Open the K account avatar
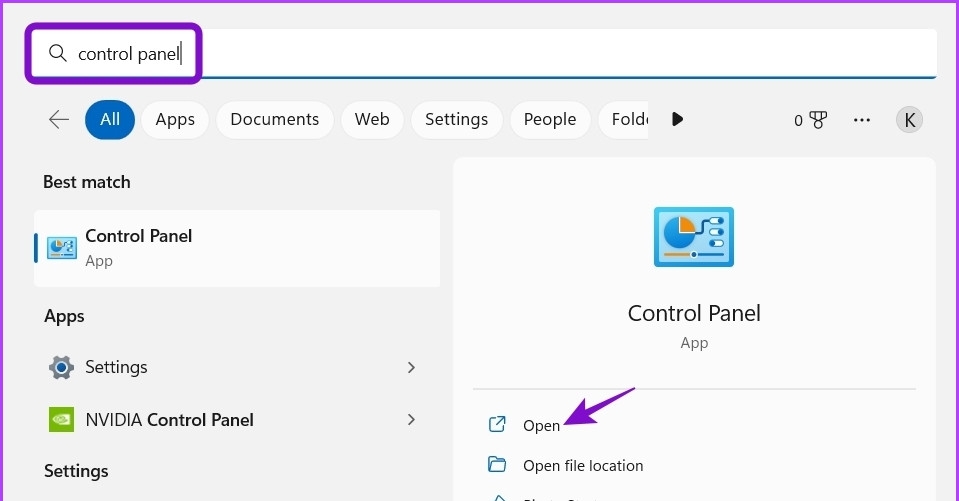 pyautogui.click(x=909, y=120)
